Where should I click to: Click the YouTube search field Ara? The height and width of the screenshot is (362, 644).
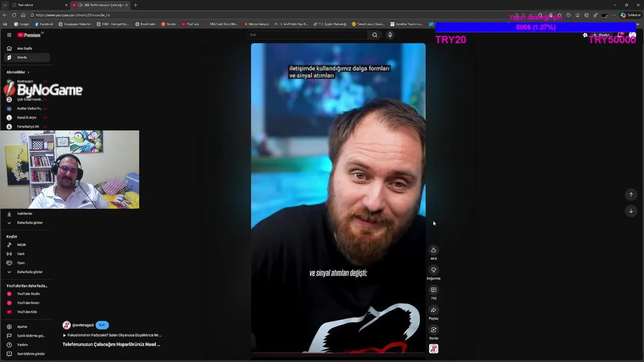[307, 35]
